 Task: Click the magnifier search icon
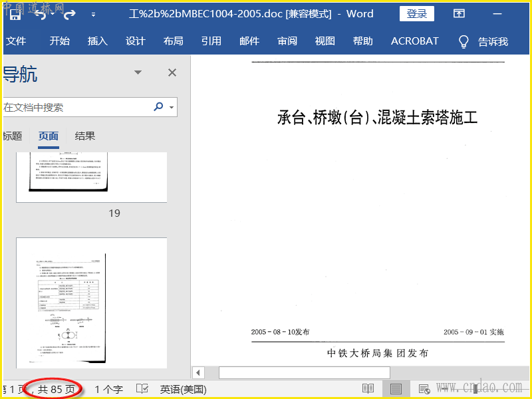tap(158, 107)
